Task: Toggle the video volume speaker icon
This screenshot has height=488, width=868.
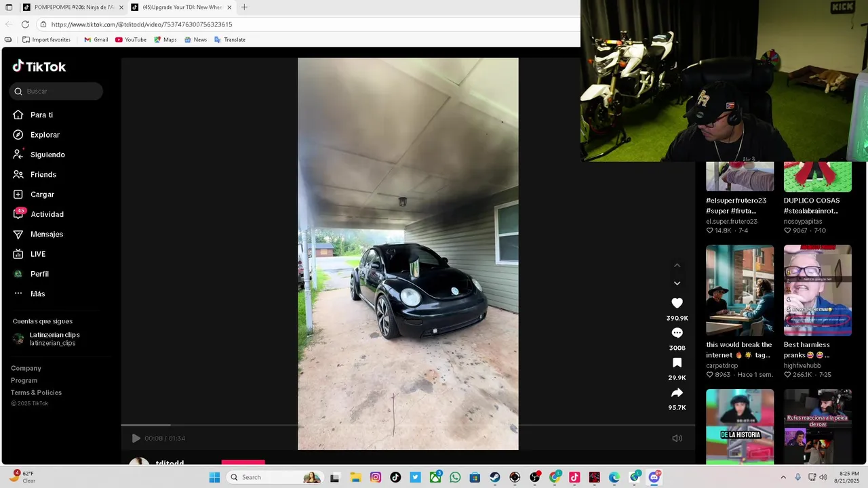Action: point(677,439)
